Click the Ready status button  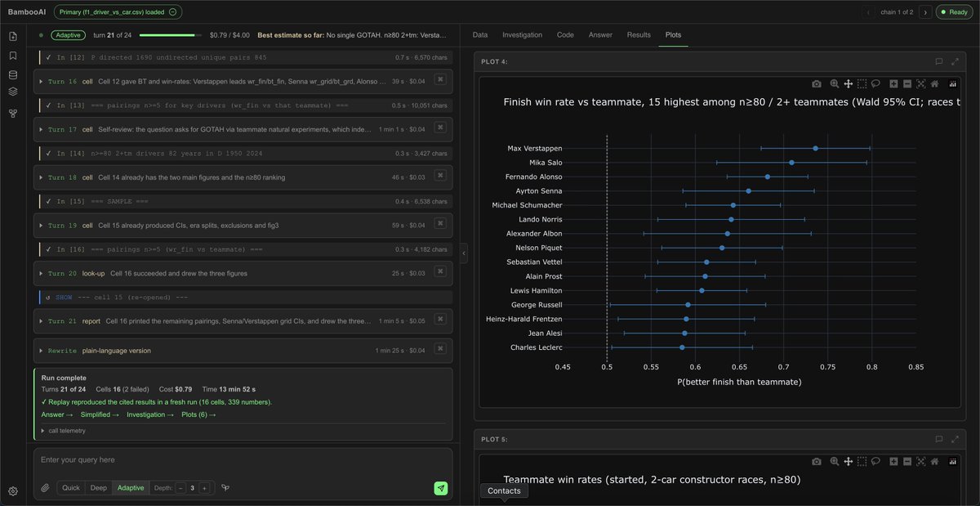tap(955, 12)
